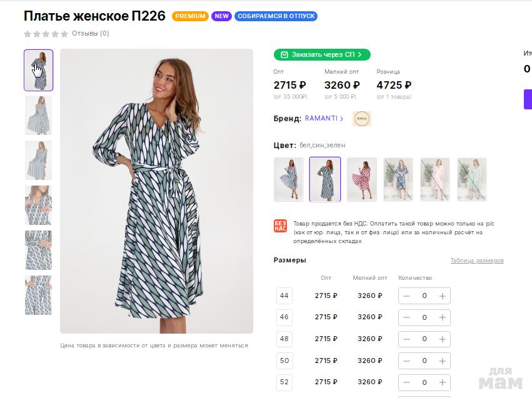532x398 pixels.
Task: Select the pink dress color variant
Action: pos(435,179)
